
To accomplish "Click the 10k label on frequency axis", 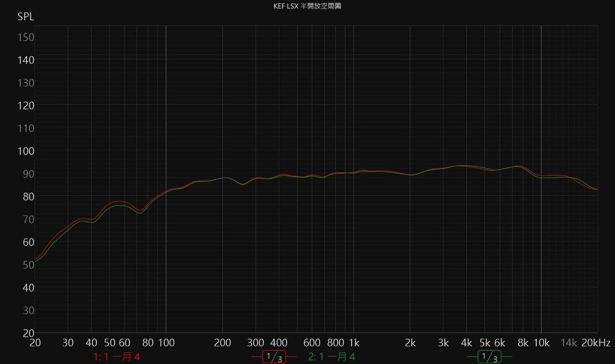I will tap(541, 343).
